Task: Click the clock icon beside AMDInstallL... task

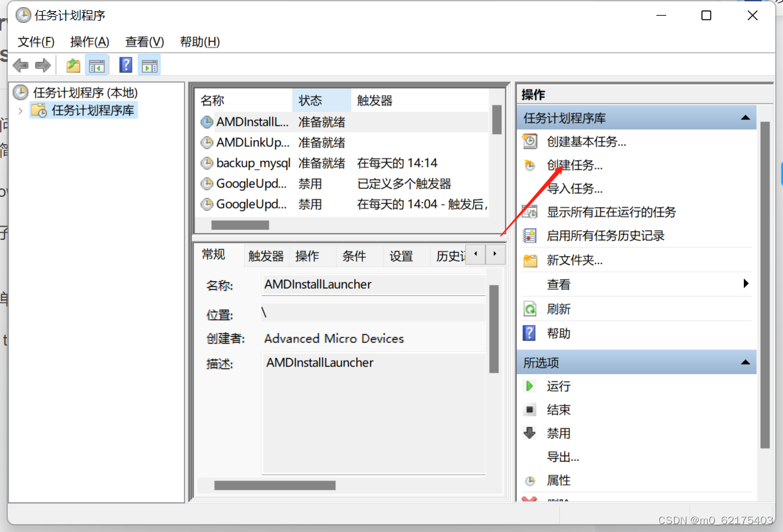Action: click(x=207, y=122)
